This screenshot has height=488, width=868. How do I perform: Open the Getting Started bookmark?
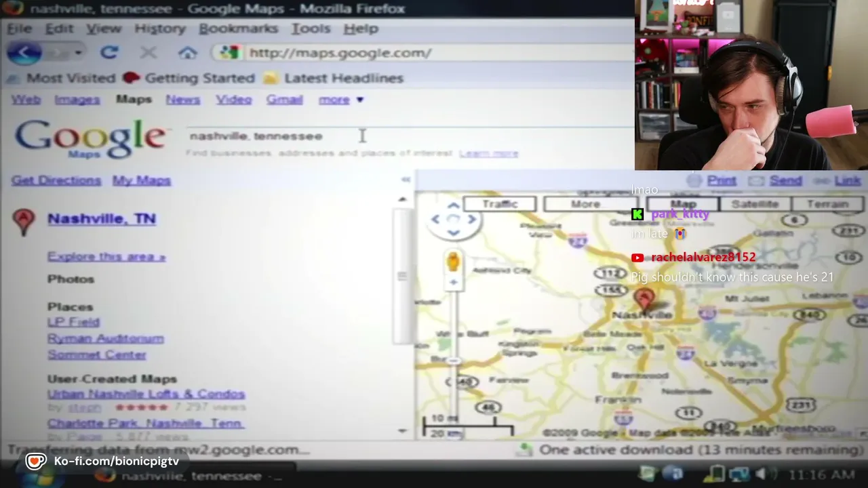click(x=190, y=78)
